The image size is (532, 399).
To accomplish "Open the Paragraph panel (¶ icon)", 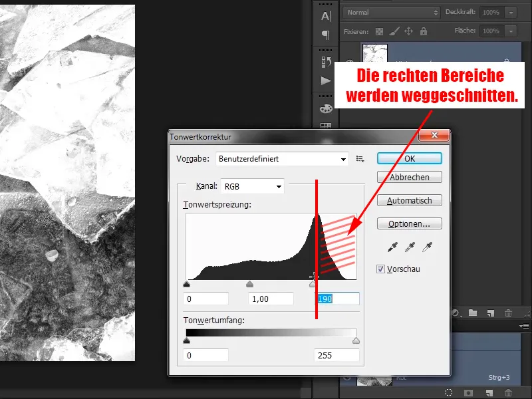I will click(326, 35).
